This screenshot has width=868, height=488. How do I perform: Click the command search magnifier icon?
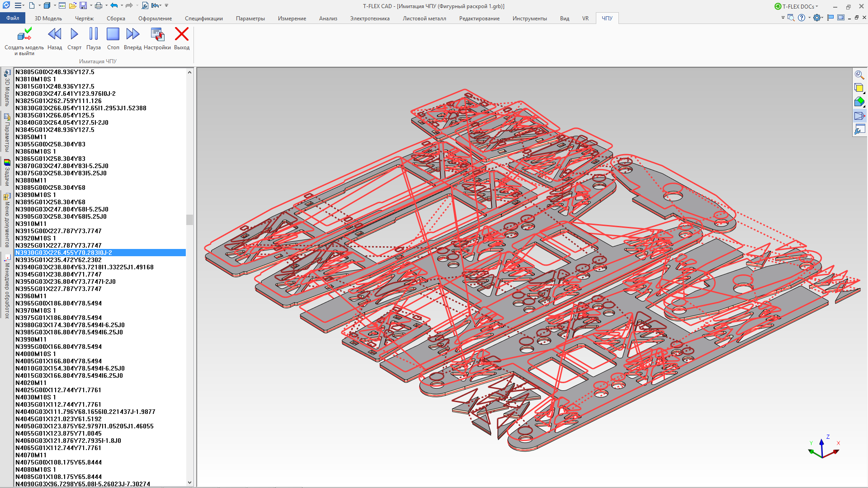tap(791, 18)
